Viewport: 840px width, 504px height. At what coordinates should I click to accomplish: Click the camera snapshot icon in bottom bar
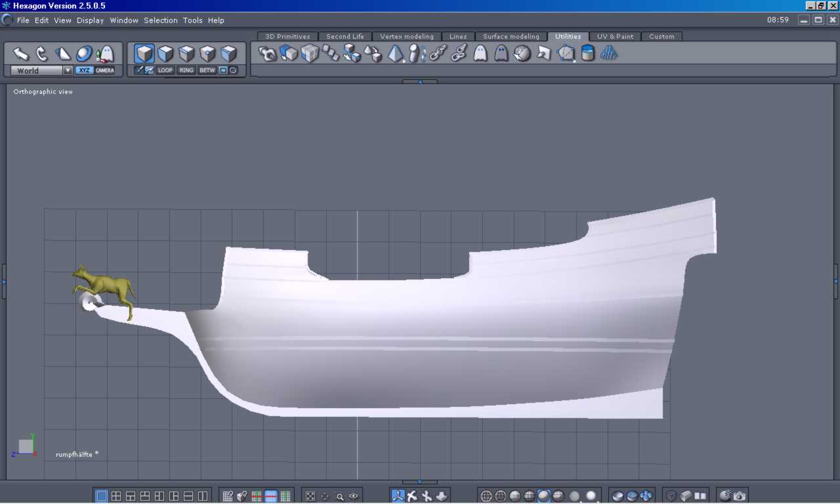pyautogui.click(x=740, y=496)
